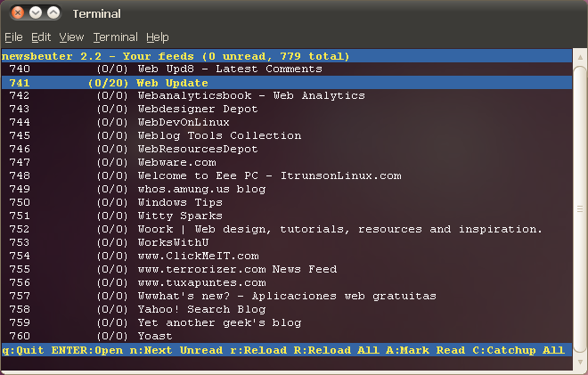Select the highlighted Web Update feed
Screen dimensions: 588x375
(287, 83)
